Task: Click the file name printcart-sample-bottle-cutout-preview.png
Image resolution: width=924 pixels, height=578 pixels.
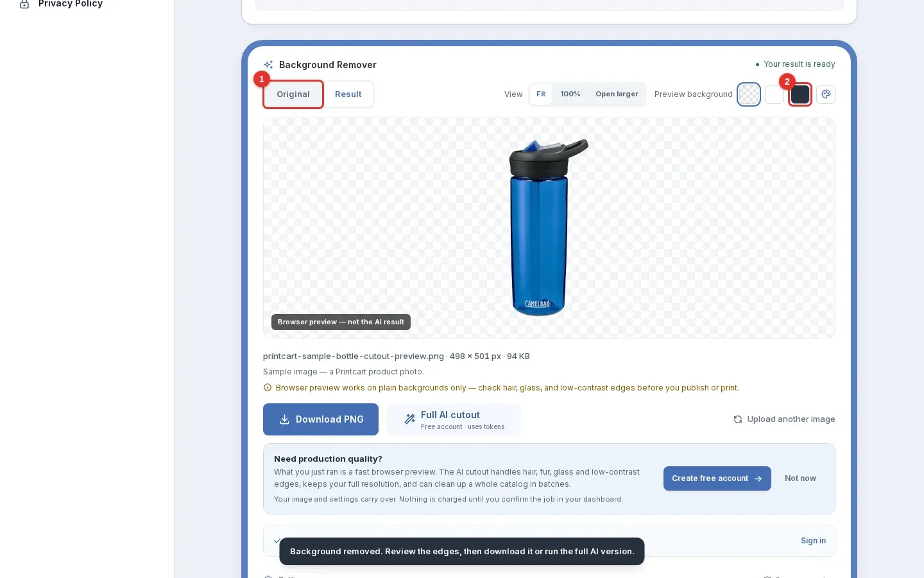Action: [354, 356]
